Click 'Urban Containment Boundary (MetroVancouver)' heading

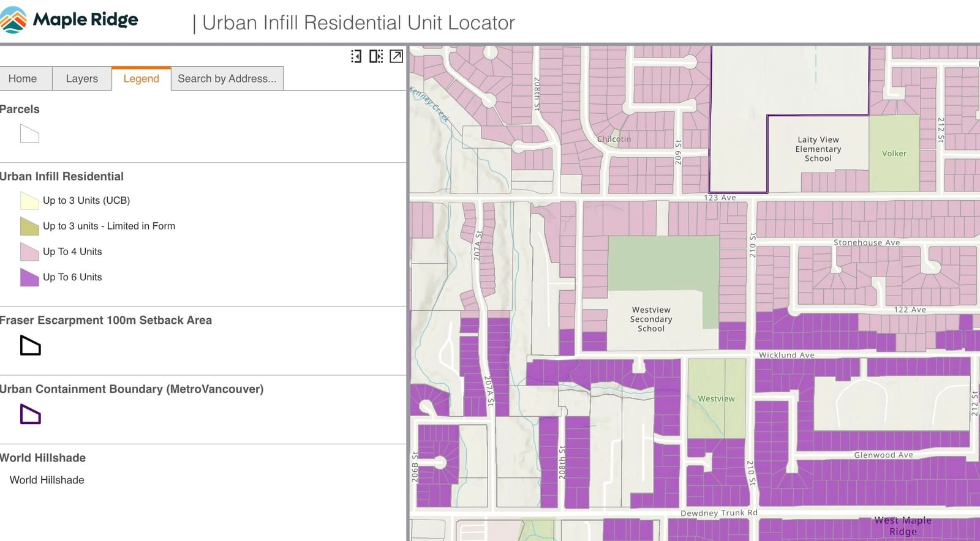click(131, 389)
